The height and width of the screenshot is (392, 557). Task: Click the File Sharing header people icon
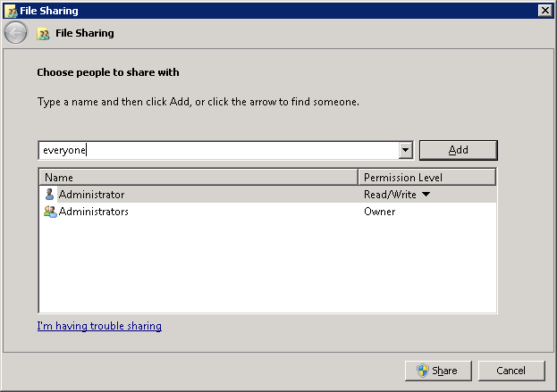(x=43, y=34)
